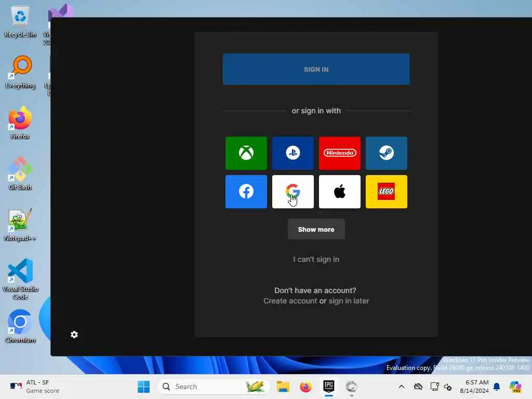
Task: Select the Firefox desktop shortcut
Action: (20, 123)
